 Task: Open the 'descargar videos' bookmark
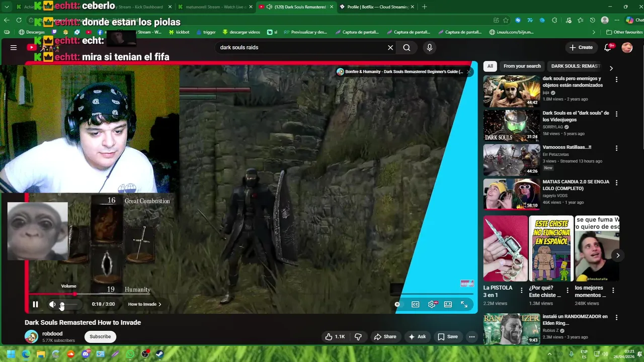click(x=240, y=32)
